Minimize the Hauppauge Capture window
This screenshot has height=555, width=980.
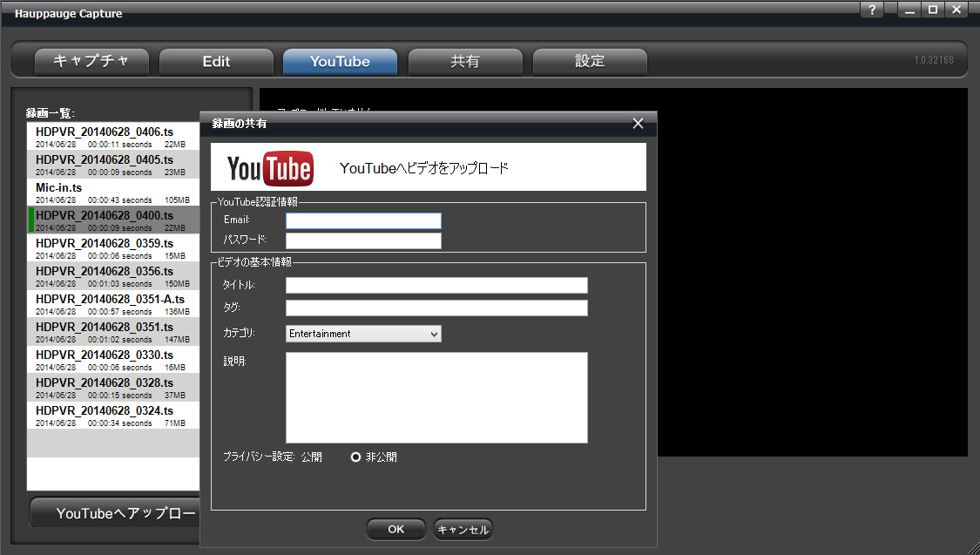[x=909, y=10]
